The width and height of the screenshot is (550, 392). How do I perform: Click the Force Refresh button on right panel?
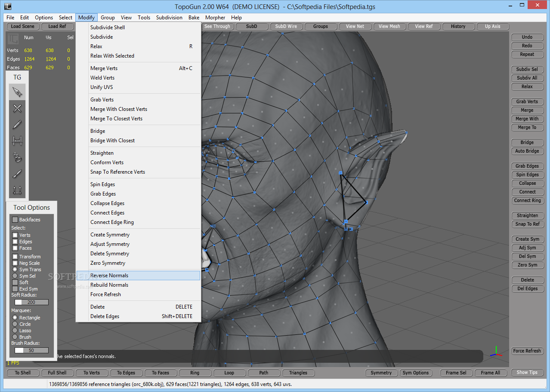[x=527, y=351]
